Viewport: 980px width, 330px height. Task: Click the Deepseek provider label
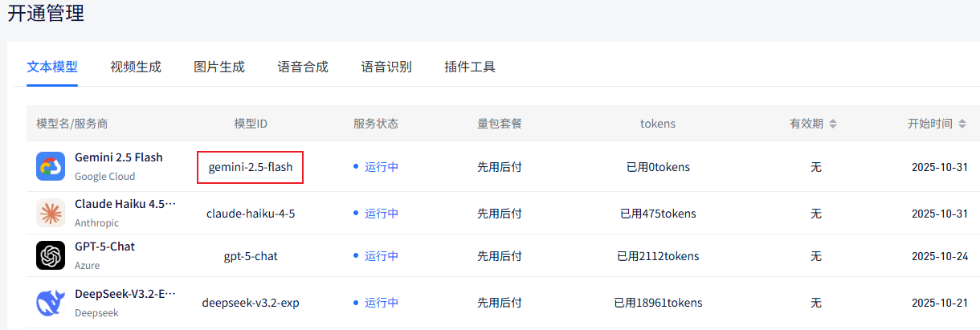pyautogui.click(x=96, y=313)
